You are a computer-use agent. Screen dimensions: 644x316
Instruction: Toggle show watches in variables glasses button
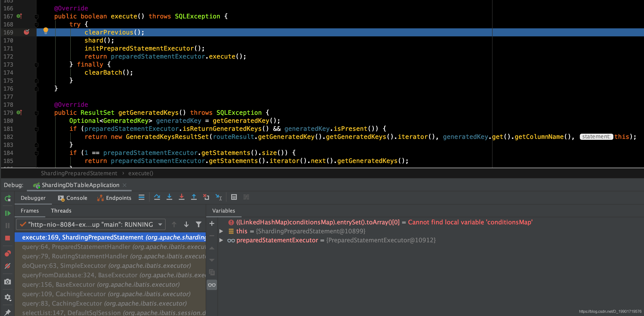[x=212, y=285]
